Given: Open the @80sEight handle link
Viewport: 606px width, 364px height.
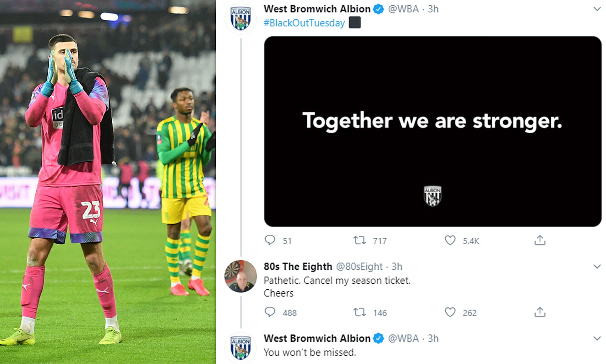Looking at the screenshot, I should click(x=359, y=267).
